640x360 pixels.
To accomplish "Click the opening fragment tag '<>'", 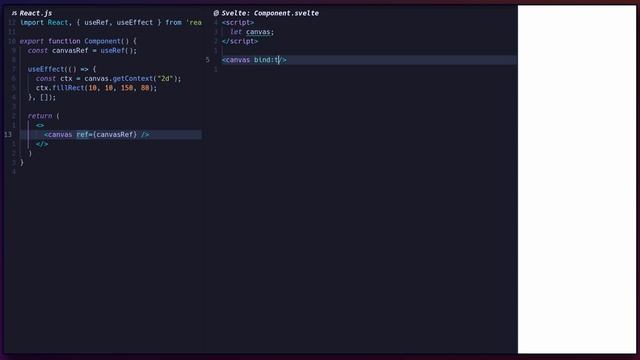I will click(40, 125).
